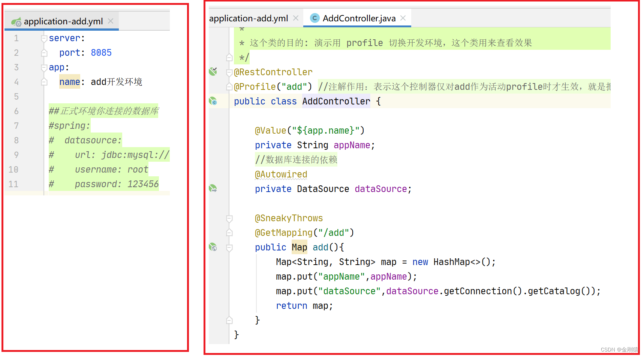Collapse annotations at @RestController fold marker
The width and height of the screenshot is (644, 356).
click(x=229, y=72)
